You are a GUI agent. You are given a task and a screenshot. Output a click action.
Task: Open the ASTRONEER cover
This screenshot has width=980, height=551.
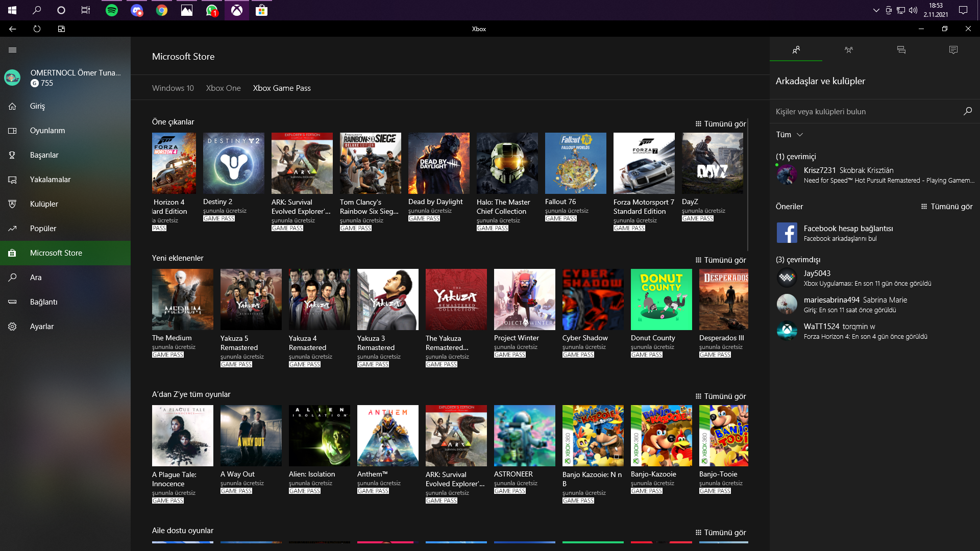pos(525,436)
